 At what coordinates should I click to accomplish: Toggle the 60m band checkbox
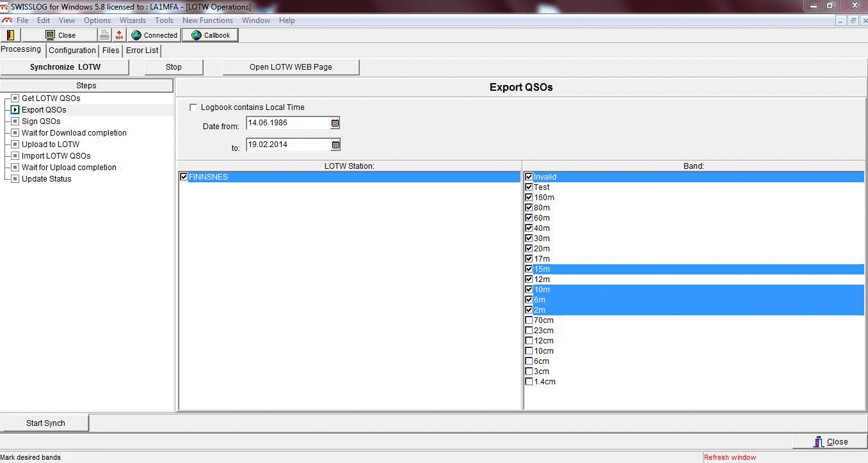pyautogui.click(x=529, y=218)
